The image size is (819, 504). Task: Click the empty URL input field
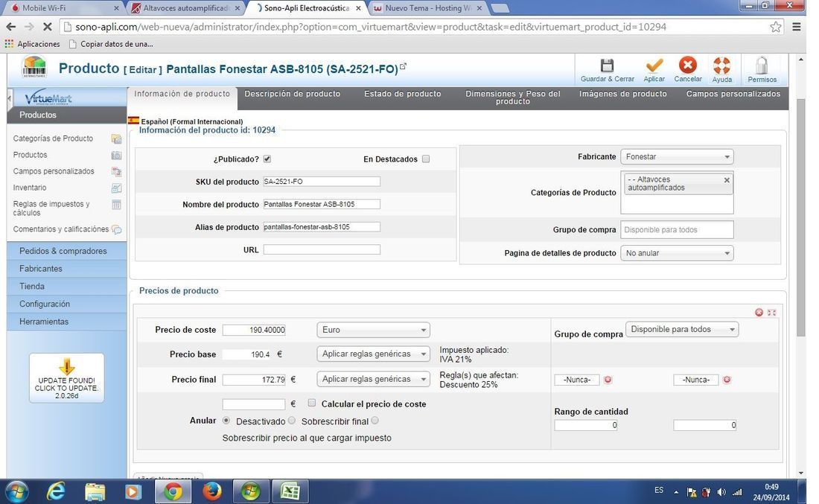coord(321,249)
